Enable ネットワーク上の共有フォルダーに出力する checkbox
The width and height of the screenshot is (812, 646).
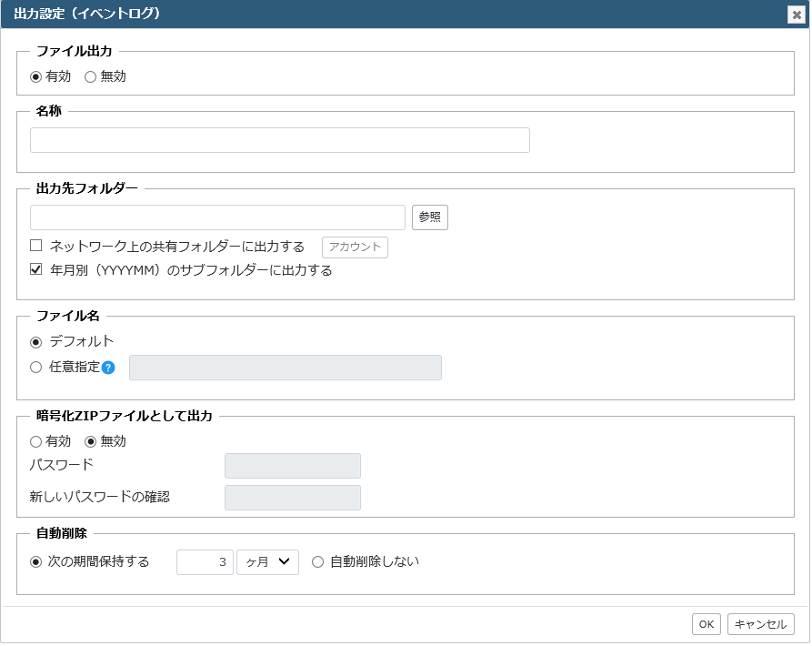(x=35, y=246)
